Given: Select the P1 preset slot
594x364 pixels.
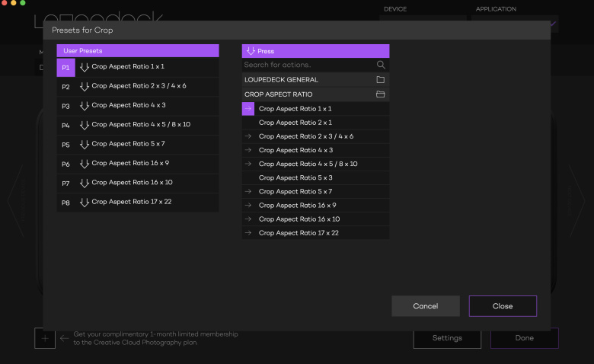Looking at the screenshot, I should pos(66,68).
